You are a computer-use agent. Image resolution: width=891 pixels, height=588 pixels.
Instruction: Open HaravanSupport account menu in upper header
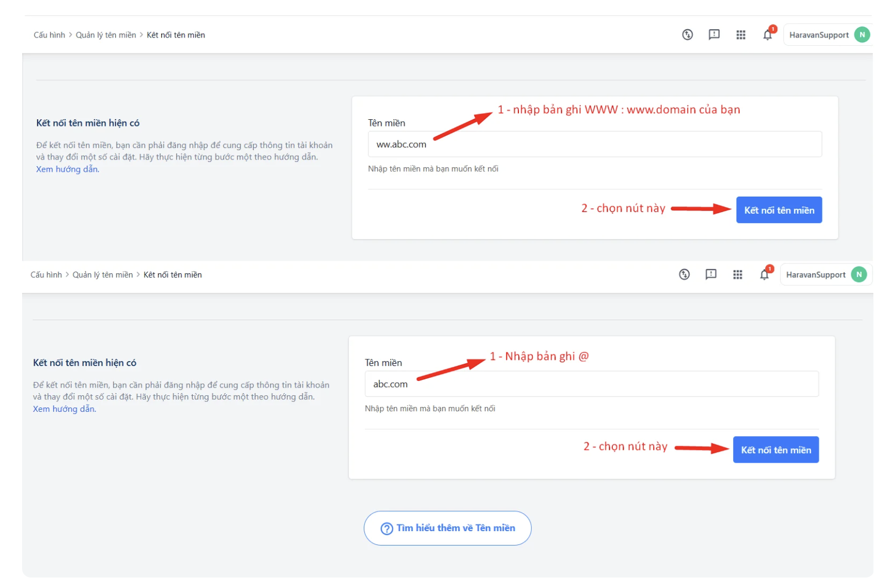point(827,35)
